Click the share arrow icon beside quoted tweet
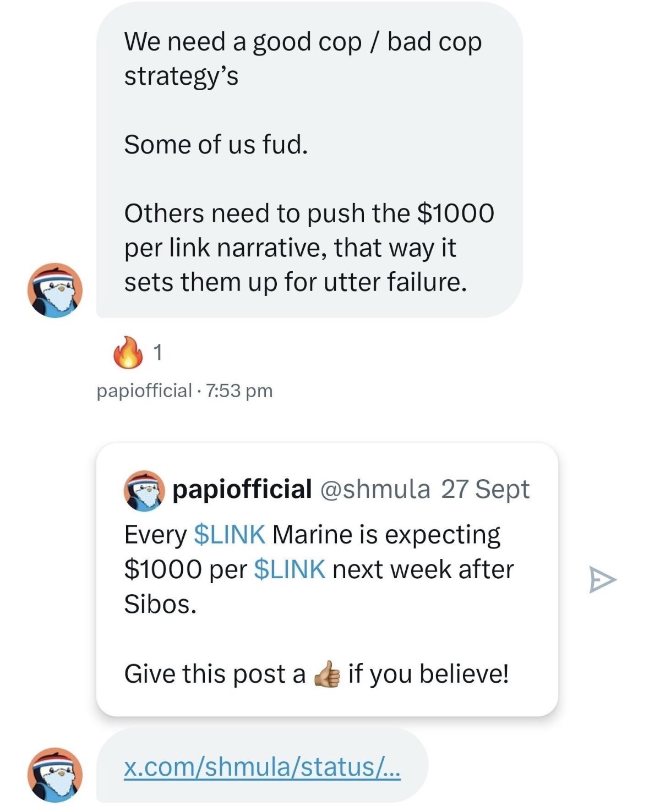The image size is (649, 812). pyautogui.click(x=602, y=579)
